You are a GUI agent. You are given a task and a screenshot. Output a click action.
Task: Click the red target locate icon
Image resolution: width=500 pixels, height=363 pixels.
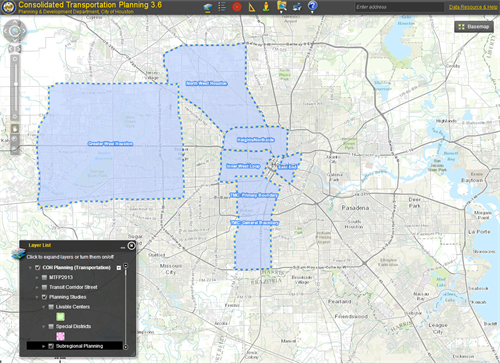(x=237, y=7)
